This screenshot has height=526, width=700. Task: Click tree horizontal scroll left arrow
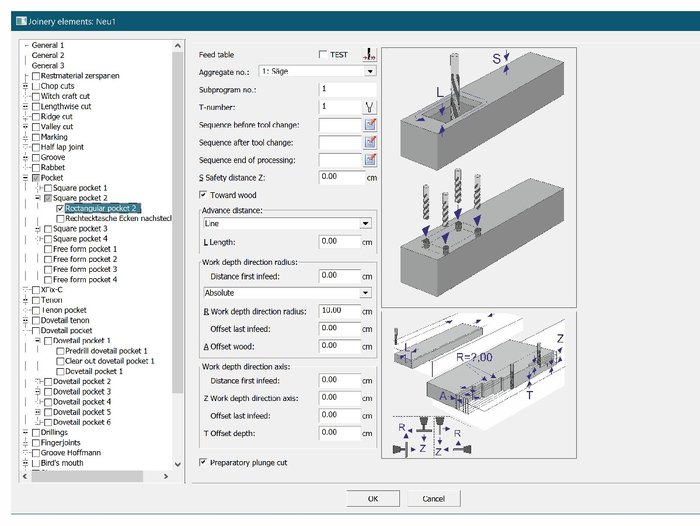click(x=25, y=476)
